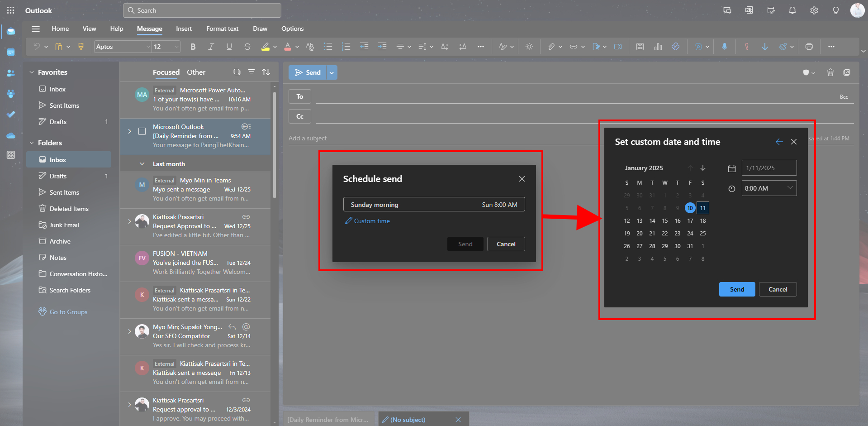
Task: Expand the Kiattisak Request Approval conversation
Action: click(129, 221)
